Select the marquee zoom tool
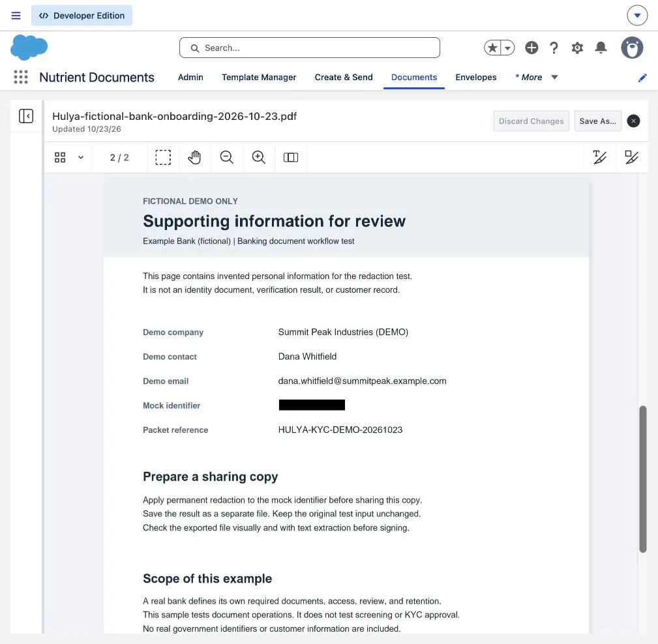Screen dimensions: 658x644 click(x=163, y=157)
